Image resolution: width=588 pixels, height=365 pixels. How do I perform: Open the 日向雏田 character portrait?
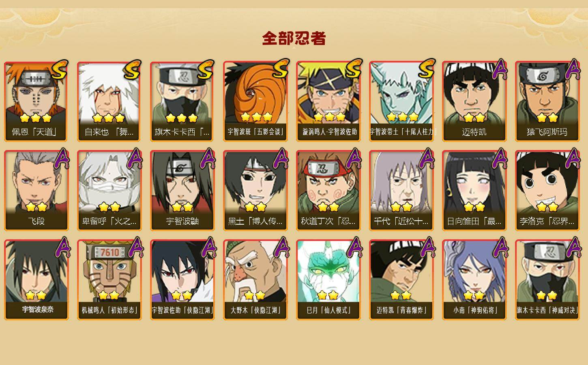(x=474, y=191)
